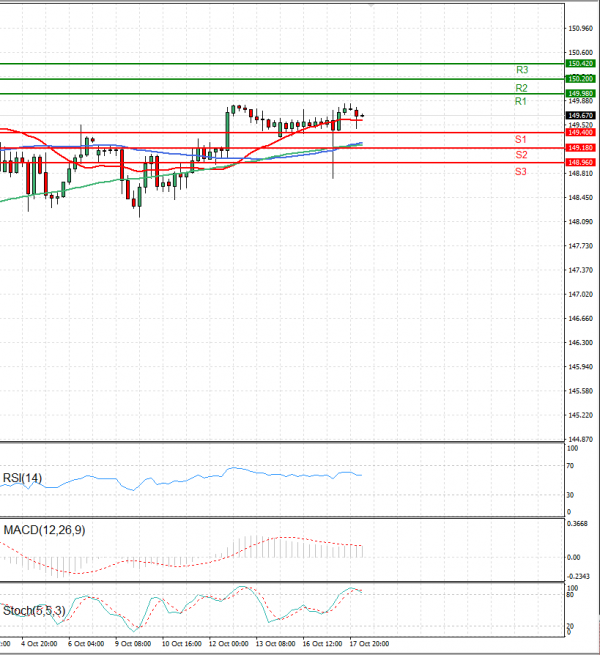Select the R3 resistance label

tap(522, 70)
